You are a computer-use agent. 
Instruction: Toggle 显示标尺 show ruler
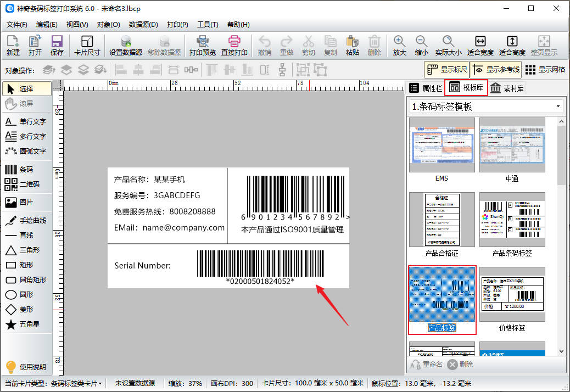[447, 69]
